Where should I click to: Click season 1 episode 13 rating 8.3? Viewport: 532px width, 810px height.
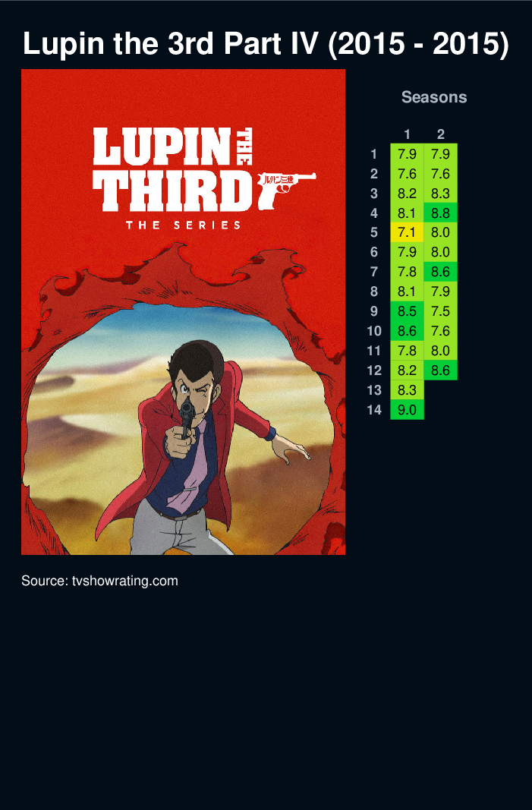coord(407,390)
